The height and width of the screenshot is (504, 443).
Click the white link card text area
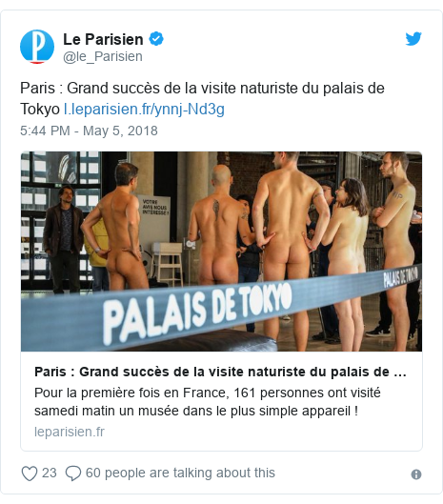(x=221, y=401)
